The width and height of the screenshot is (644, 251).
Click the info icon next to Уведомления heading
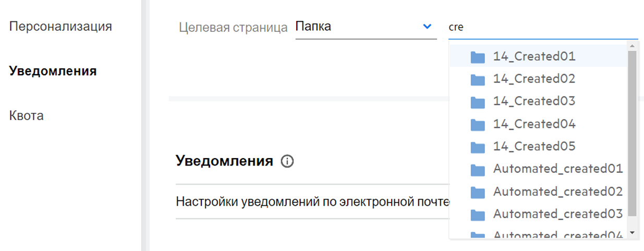point(287,161)
